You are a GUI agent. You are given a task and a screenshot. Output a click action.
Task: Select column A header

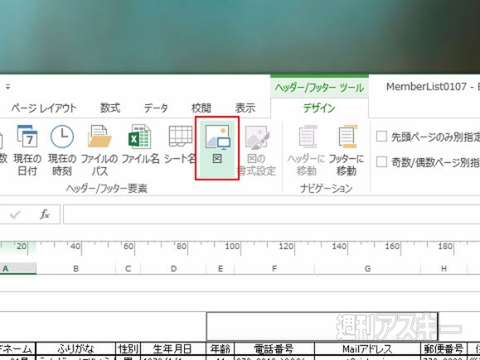[18, 268]
